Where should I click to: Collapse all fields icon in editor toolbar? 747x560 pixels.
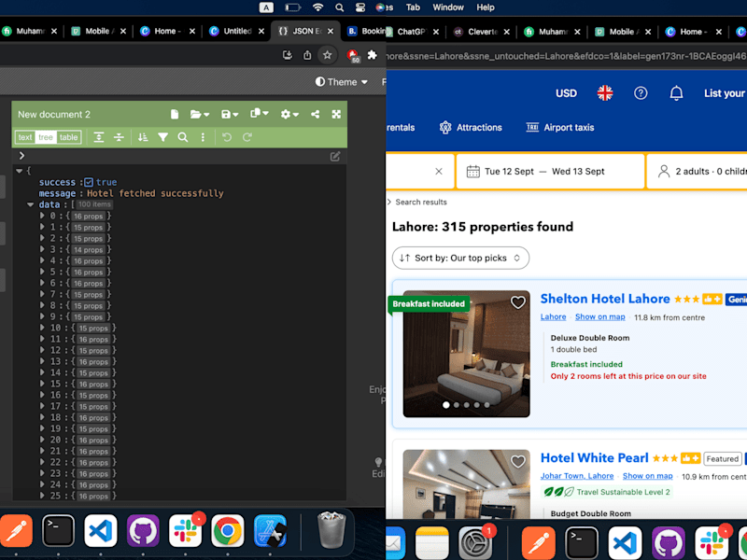pyautogui.click(x=119, y=137)
